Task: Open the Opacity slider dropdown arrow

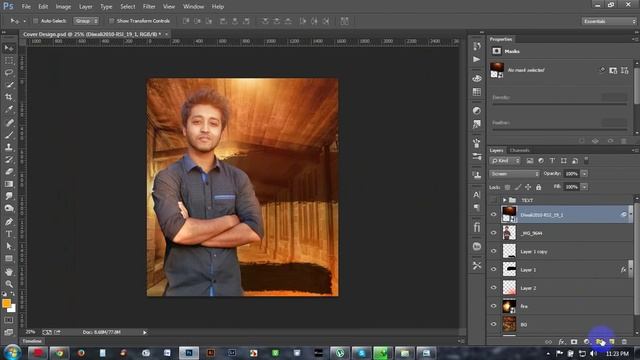Action: pyautogui.click(x=584, y=174)
